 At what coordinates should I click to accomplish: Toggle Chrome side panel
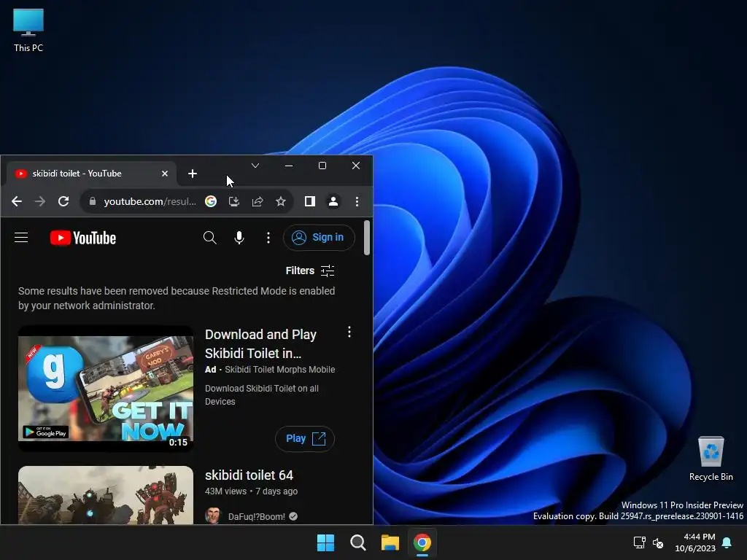coord(309,201)
